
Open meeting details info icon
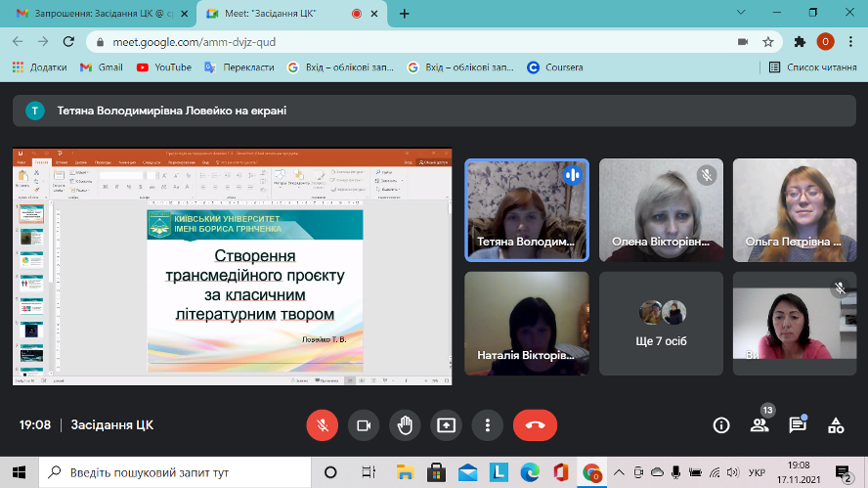(x=720, y=425)
